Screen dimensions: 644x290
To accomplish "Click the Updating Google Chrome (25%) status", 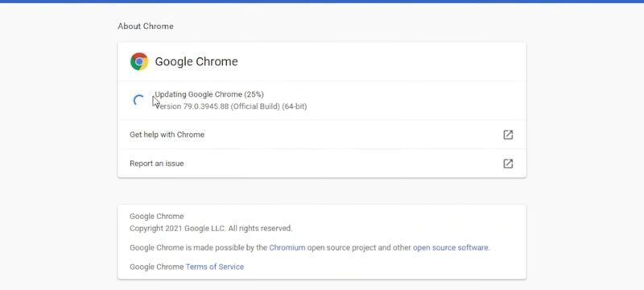I will tap(209, 94).
